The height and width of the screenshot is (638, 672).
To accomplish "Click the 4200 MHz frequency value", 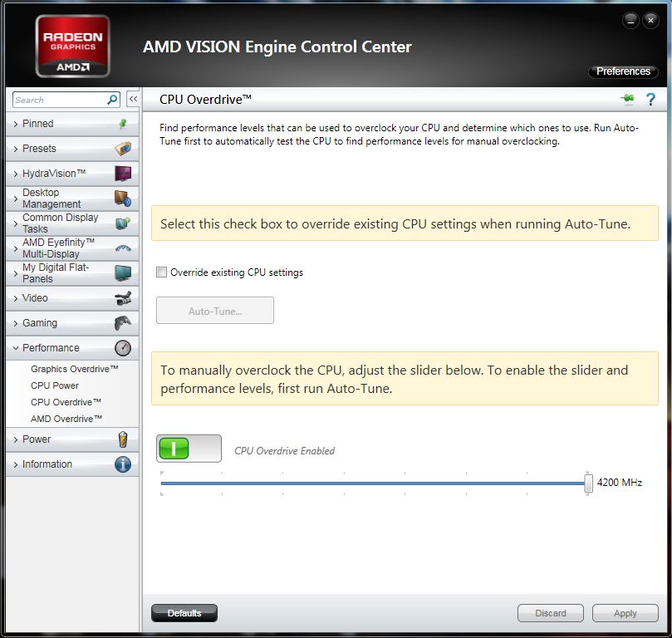I will pyautogui.click(x=620, y=483).
